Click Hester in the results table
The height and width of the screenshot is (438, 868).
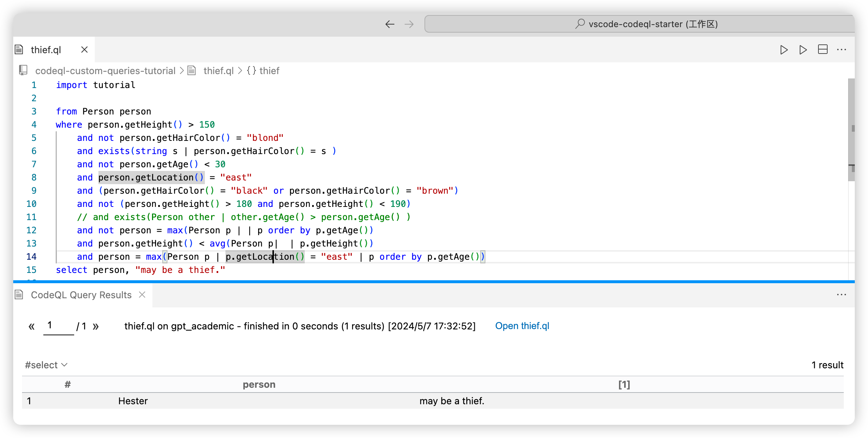(133, 401)
